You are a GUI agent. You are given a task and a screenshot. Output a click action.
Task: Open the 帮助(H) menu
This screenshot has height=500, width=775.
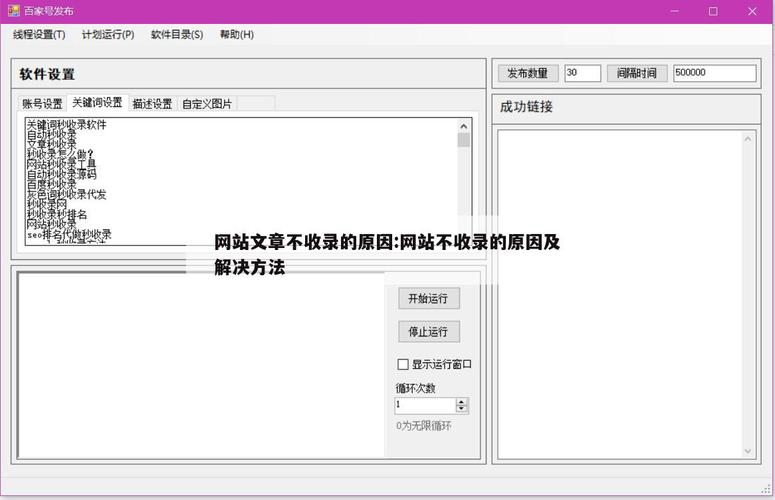point(237,35)
